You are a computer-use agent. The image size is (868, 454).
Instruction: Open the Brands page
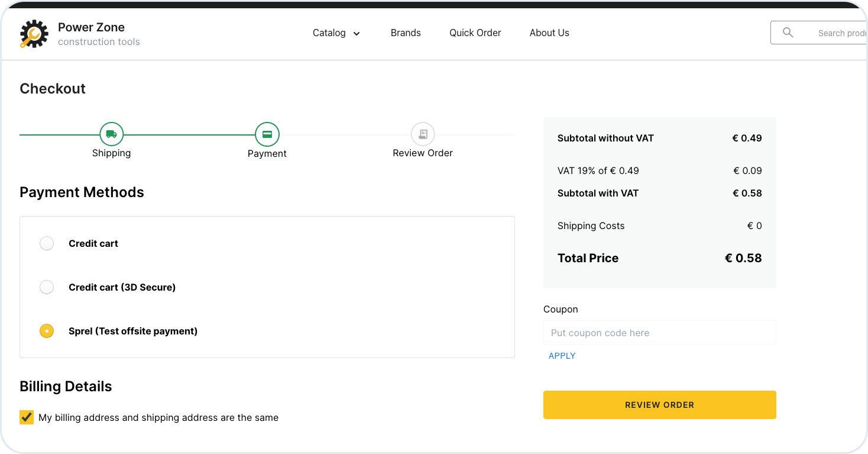pyautogui.click(x=406, y=33)
